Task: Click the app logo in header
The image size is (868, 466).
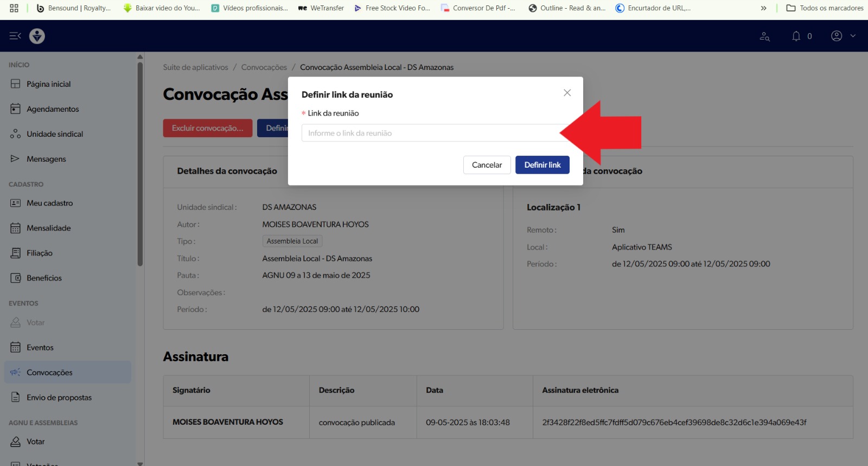Action: tap(37, 36)
